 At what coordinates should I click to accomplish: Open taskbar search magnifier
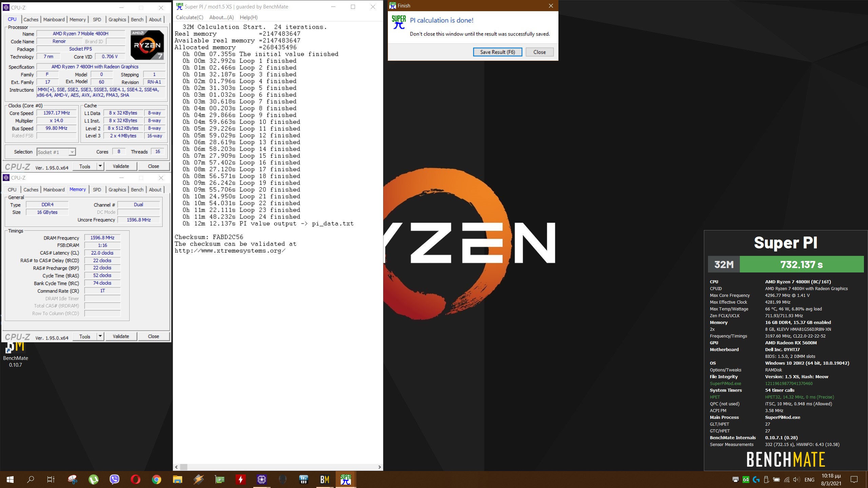click(x=31, y=480)
